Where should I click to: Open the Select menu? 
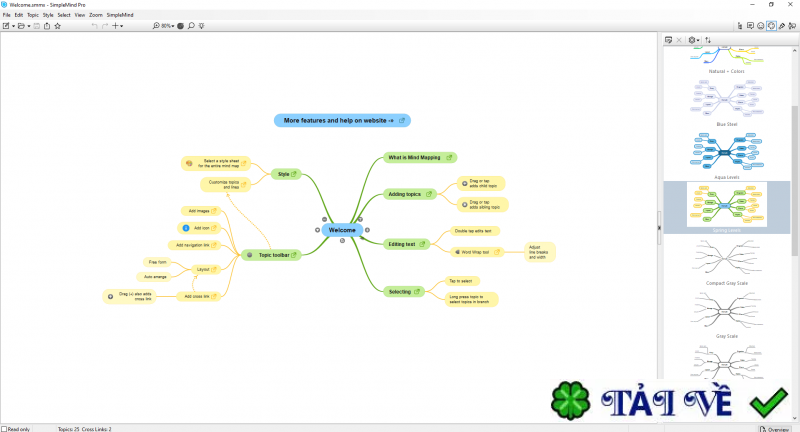64,15
